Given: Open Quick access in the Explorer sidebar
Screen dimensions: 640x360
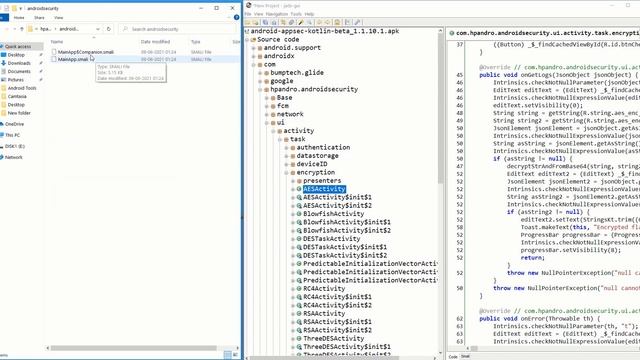Looking at the screenshot, I should pyautogui.click(x=18, y=47).
